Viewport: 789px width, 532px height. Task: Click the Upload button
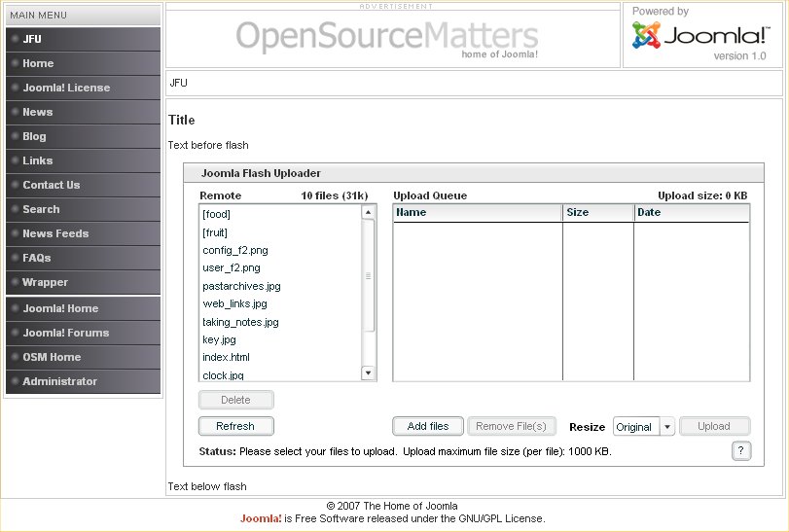714,426
